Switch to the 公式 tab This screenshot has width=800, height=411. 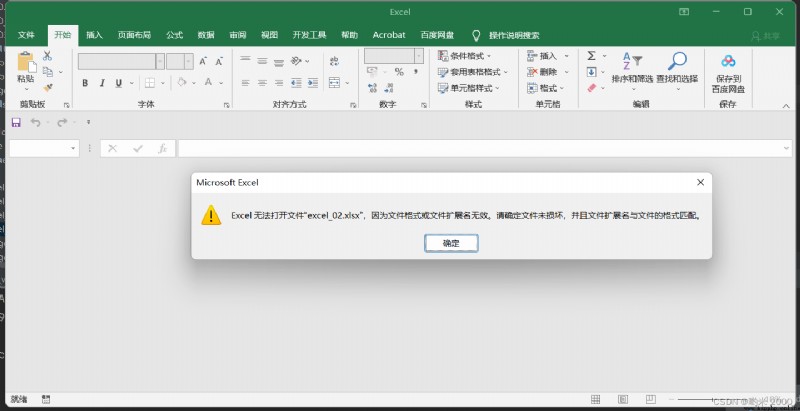(174, 35)
